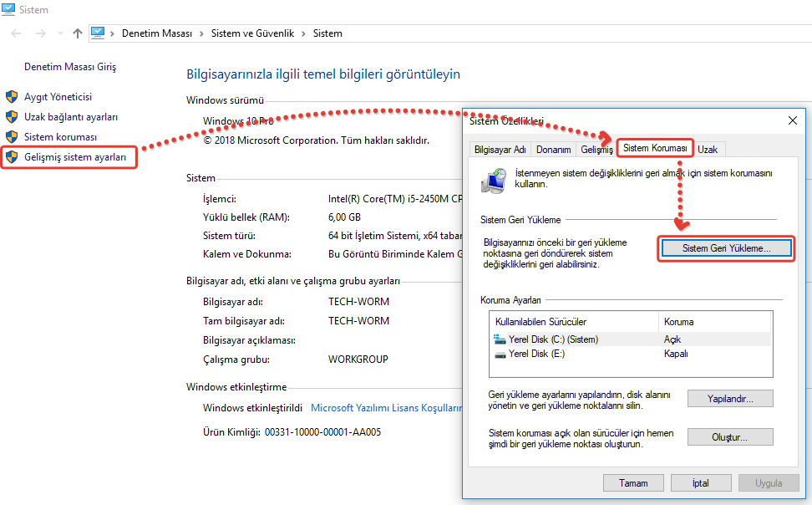
Task: Open Microsoft Yazılımı Lisans Koşulları link
Action: (386, 408)
